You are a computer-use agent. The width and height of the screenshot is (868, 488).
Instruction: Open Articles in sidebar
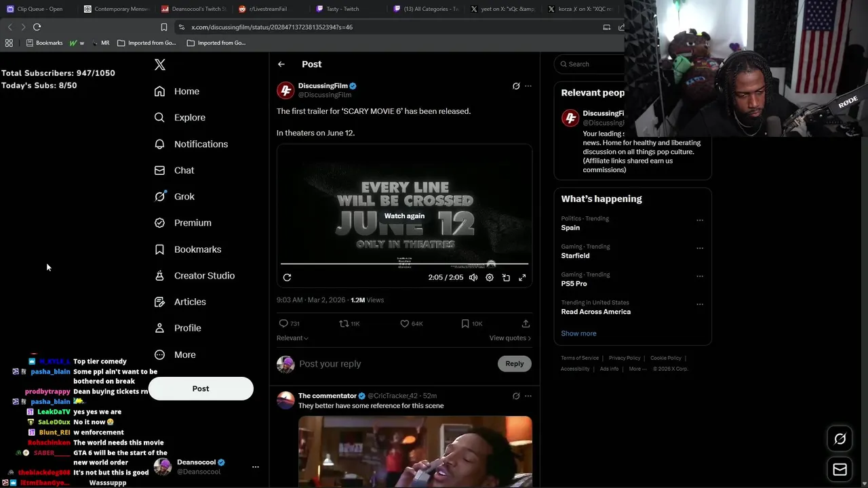pyautogui.click(x=180, y=302)
